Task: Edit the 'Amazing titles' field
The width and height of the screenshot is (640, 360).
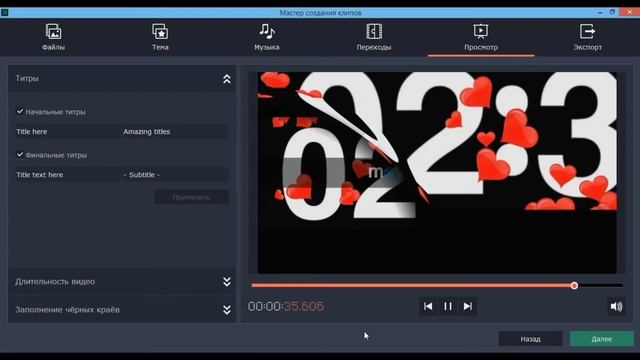Action: click(x=175, y=131)
